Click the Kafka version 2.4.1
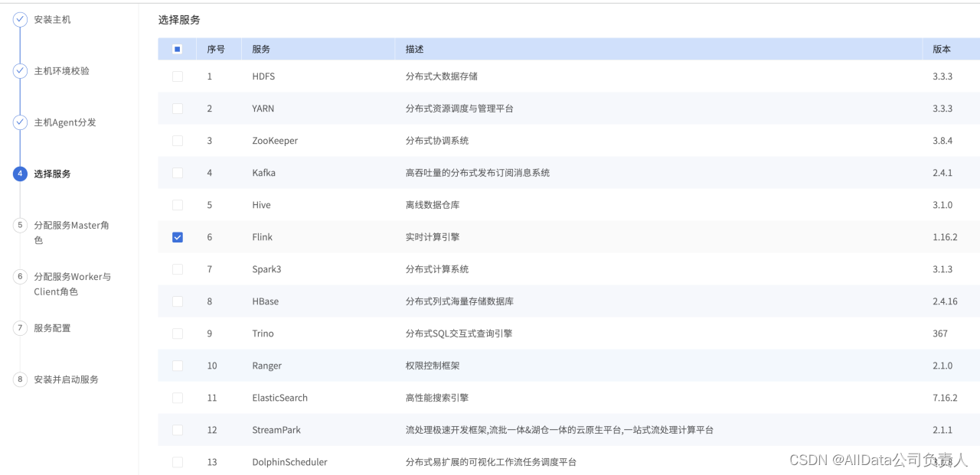Viewport: 980px width, 475px height. click(x=942, y=173)
